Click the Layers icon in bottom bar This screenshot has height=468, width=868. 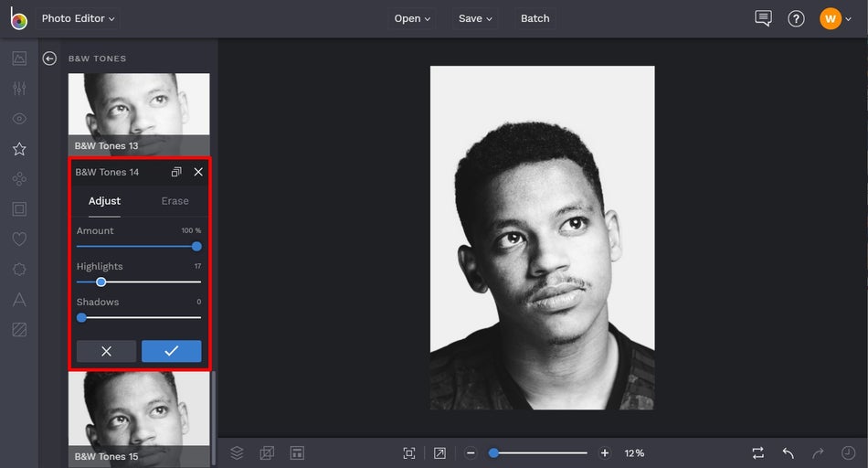coord(237,452)
